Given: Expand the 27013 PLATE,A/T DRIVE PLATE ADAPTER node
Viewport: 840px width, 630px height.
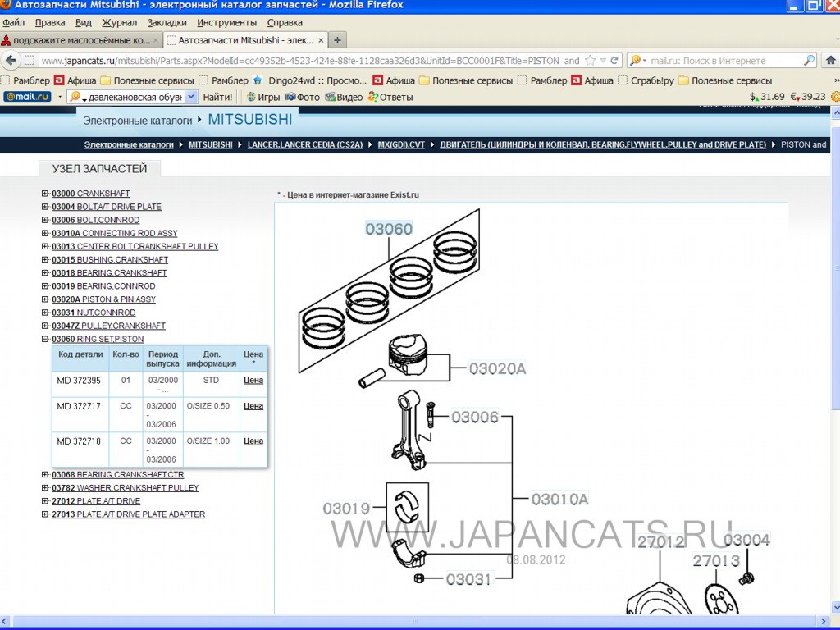Looking at the screenshot, I should 45,514.
